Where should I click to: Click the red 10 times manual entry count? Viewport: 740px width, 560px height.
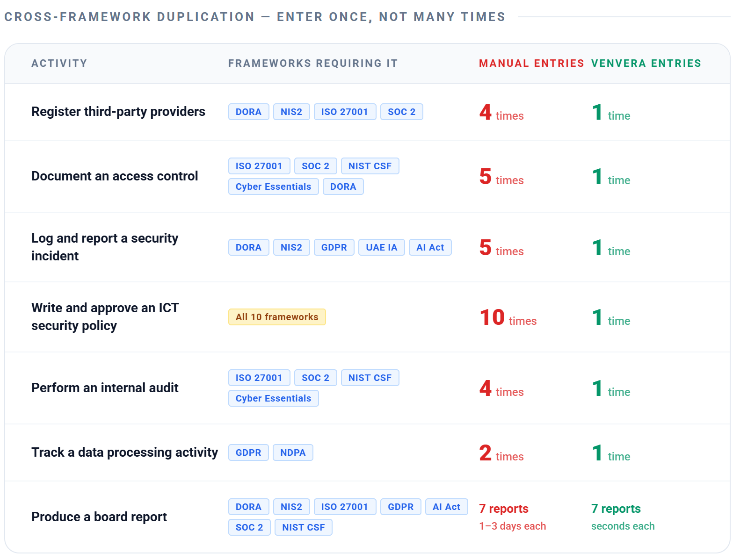coord(508,318)
